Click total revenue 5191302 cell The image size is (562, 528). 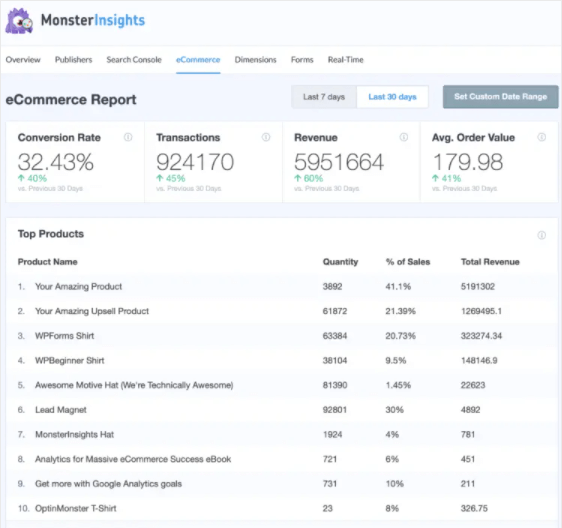pyautogui.click(x=478, y=287)
